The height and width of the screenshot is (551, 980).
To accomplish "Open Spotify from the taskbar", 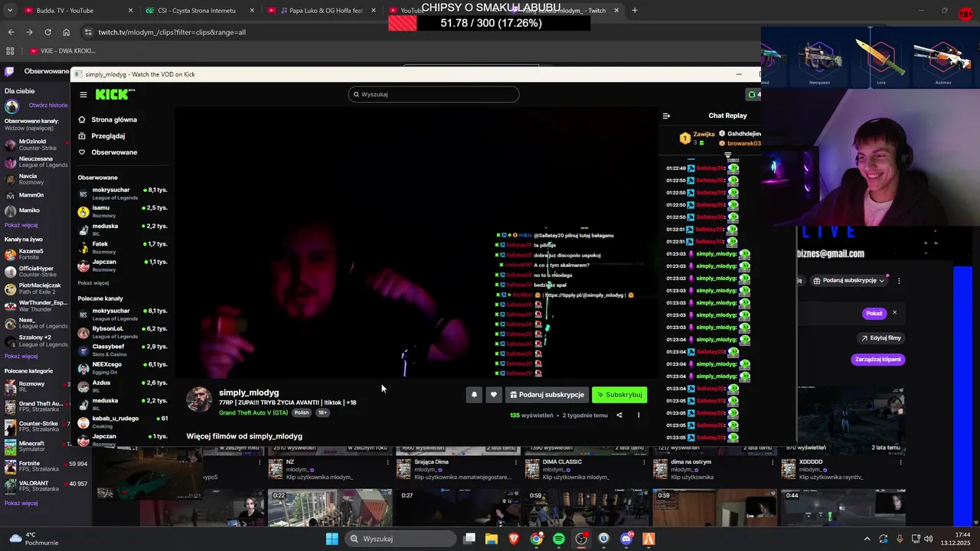I will click(559, 539).
